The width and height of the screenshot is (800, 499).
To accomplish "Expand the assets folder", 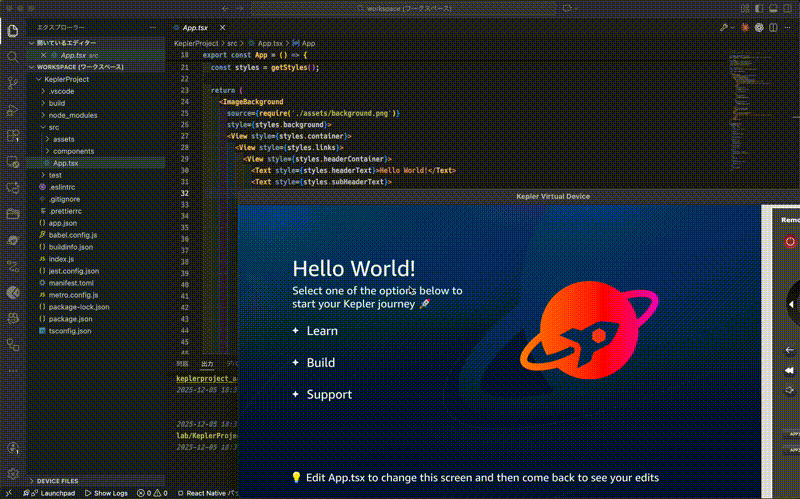I will point(96,139).
